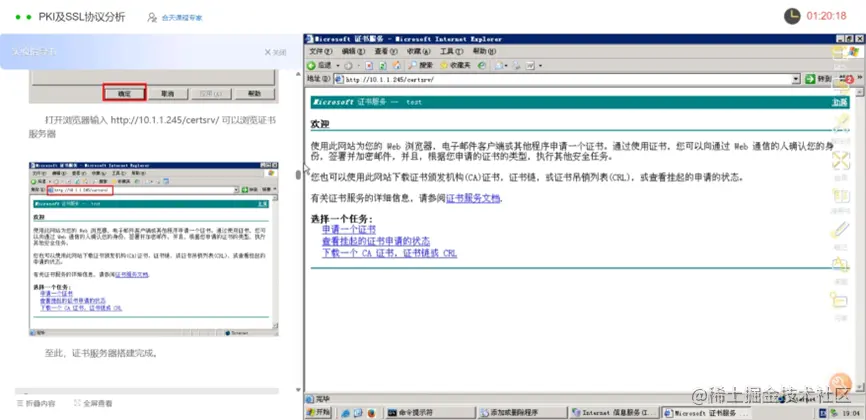Click the red badge notification icon

[x=849, y=80]
